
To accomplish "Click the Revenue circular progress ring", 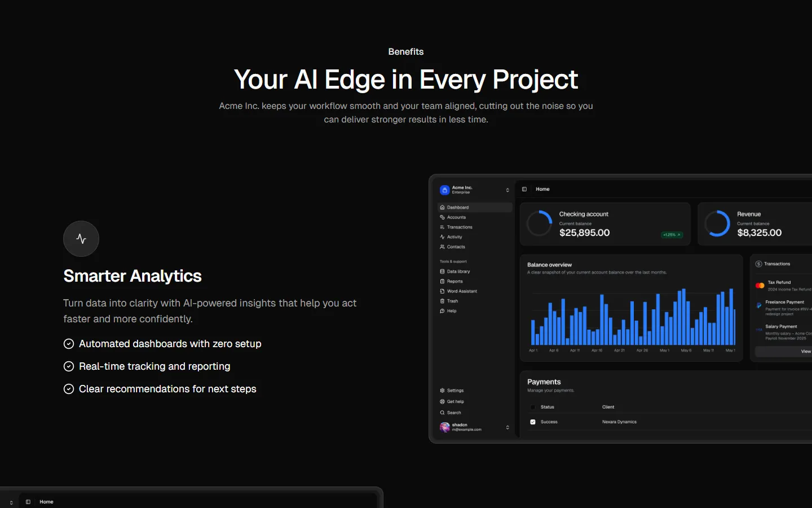I will point(717,224).
